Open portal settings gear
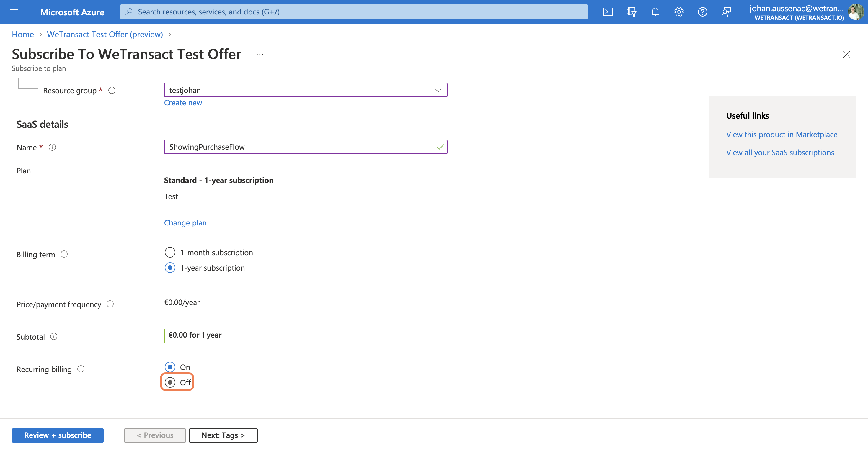 tap(679, 12)
